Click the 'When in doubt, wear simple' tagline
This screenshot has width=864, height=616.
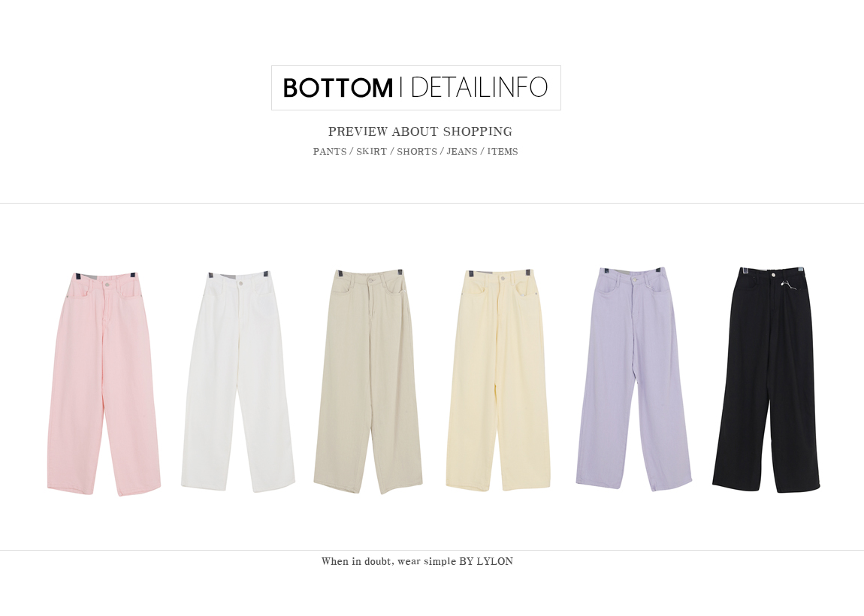(x=389, y=561)
